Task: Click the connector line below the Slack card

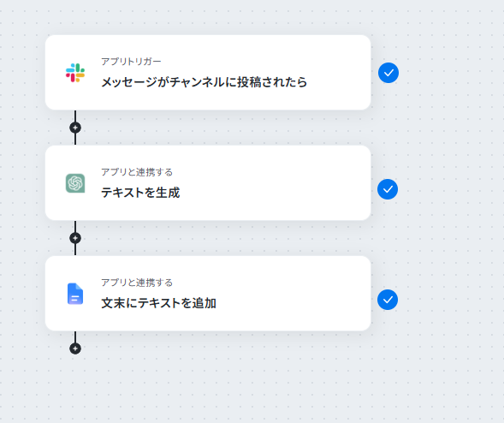Action: click(x=75, y=116)
